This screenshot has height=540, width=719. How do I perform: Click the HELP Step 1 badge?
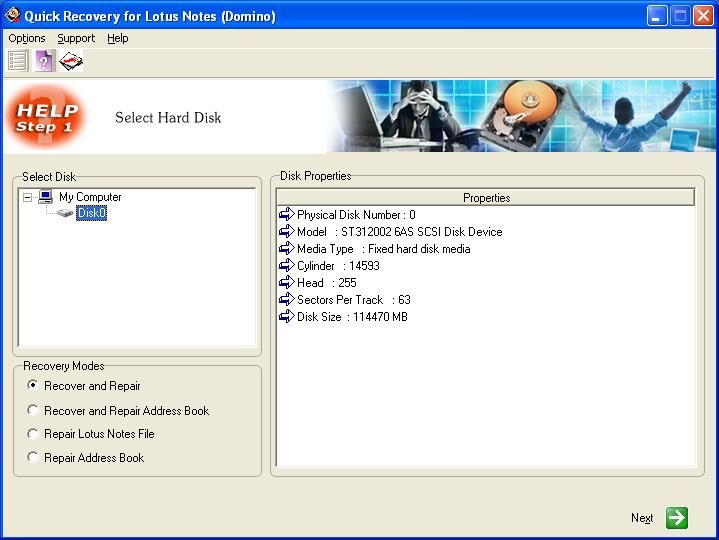[x=46, y=117]
